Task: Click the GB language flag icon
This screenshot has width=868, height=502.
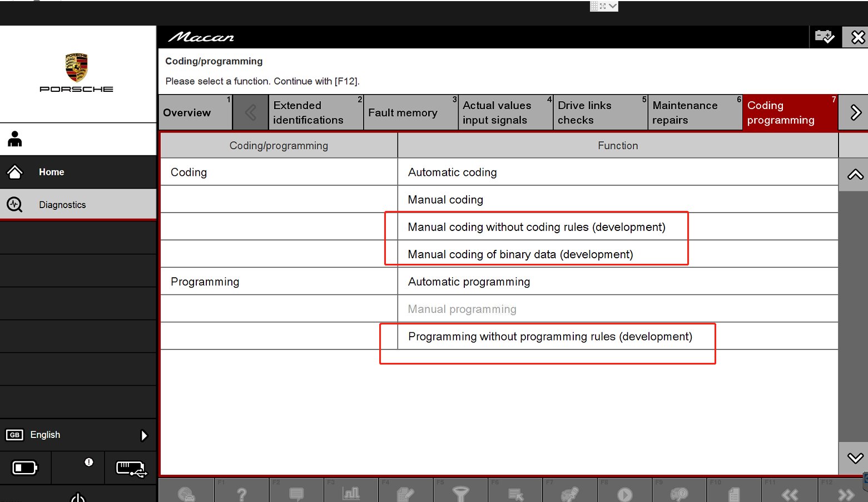Action: pyautogui.click(x=14, y=435)
